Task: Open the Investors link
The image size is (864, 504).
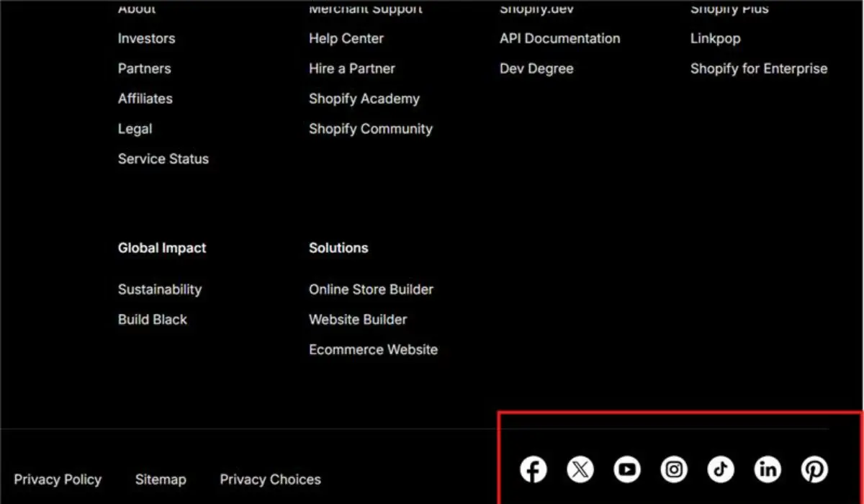Action: coord(146,39)
